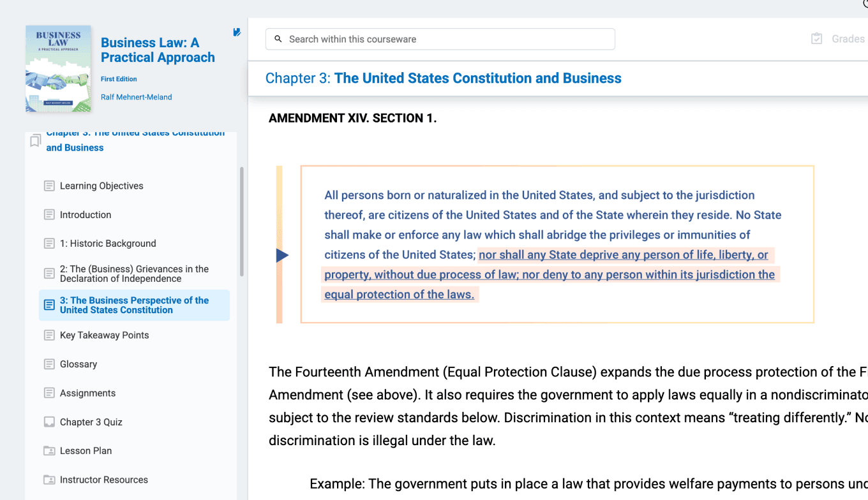The width and height of the screenshot is (868, 500).
Task: Click the Grievances section page icon
Action: tap(49, 274)
